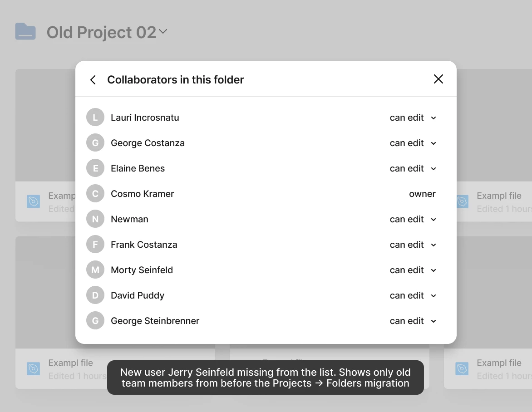Viewport: 532px width, 412px height.
Task: Expand the Old Project 02 title chevron
Action: (x=163, y=32)
